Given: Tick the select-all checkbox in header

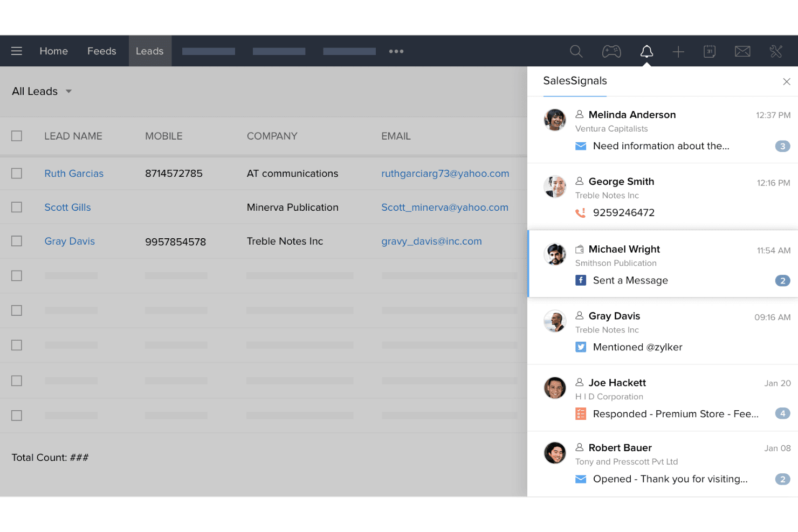Looking at the screenshot, I should coord(17,136).
